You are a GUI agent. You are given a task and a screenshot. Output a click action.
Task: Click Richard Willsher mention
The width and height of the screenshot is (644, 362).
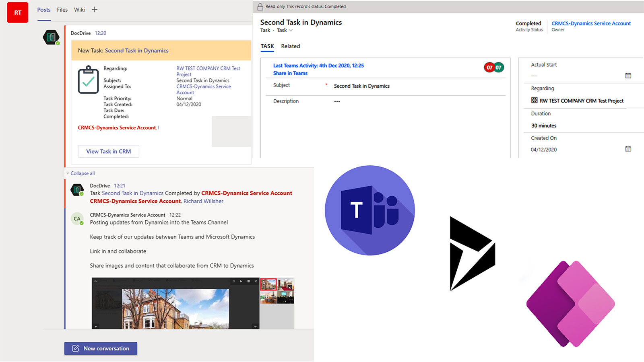pyautogui.click(x=203, y=201)
